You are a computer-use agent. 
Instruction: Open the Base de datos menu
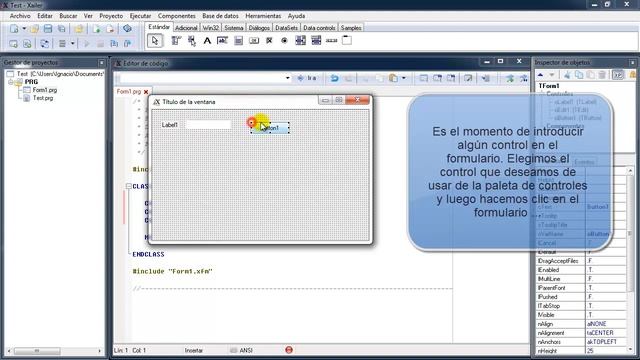(x=220, y=16)
